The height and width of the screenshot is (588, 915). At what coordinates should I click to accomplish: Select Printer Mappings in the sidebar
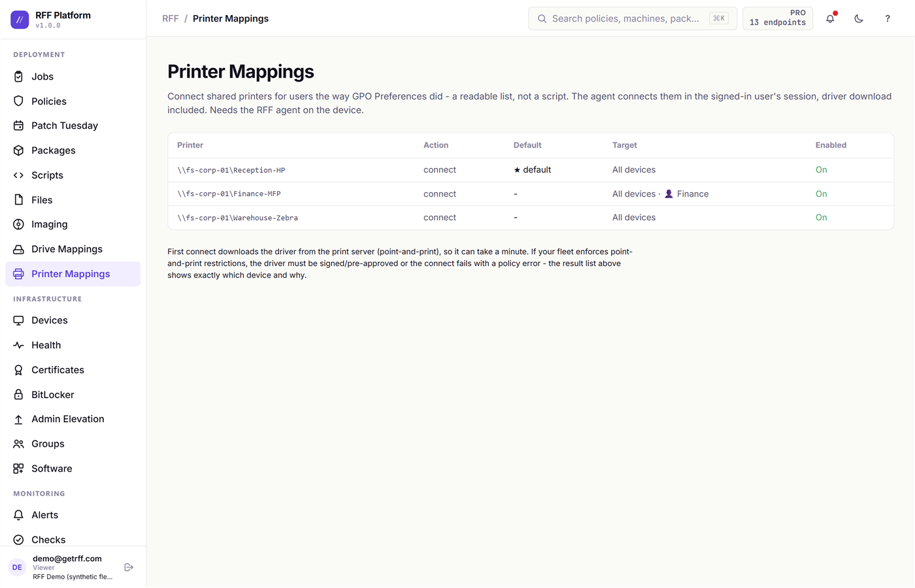73,274
